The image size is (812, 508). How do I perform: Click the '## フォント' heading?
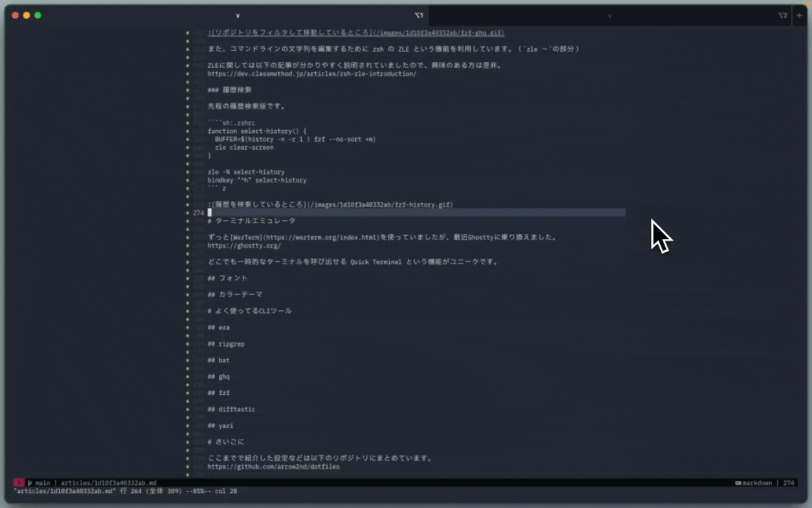pyautogui.click(x=228, y=279)
